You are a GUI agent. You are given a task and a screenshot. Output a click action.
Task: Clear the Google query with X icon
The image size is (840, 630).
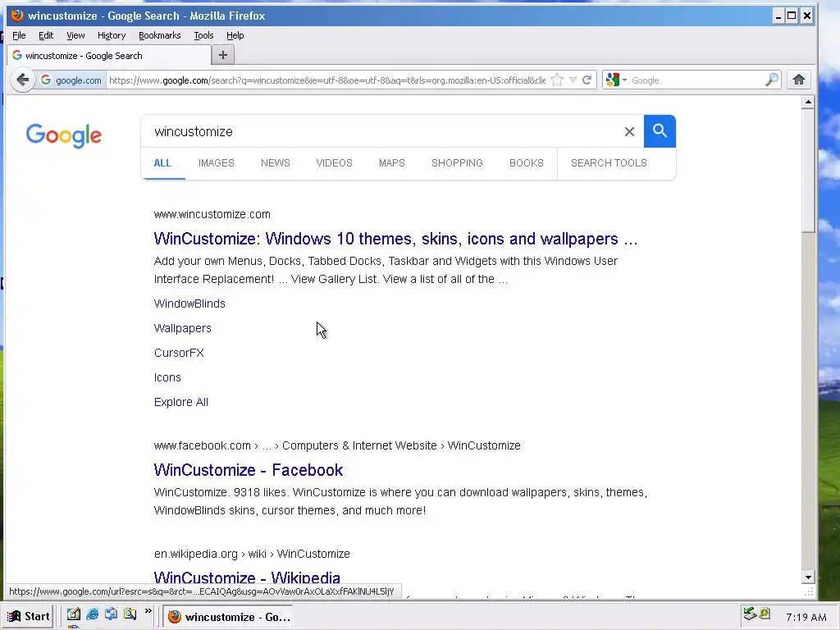click(629, 132)
